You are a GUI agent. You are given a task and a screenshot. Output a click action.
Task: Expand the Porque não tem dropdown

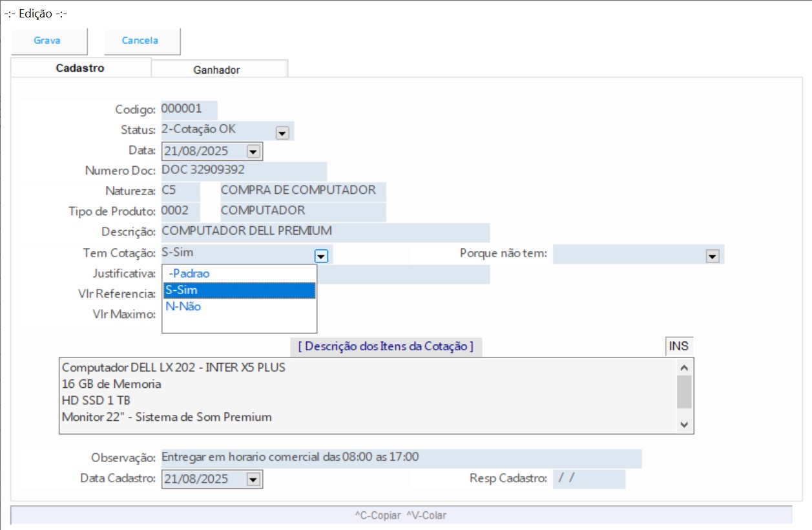click(713, 256)
